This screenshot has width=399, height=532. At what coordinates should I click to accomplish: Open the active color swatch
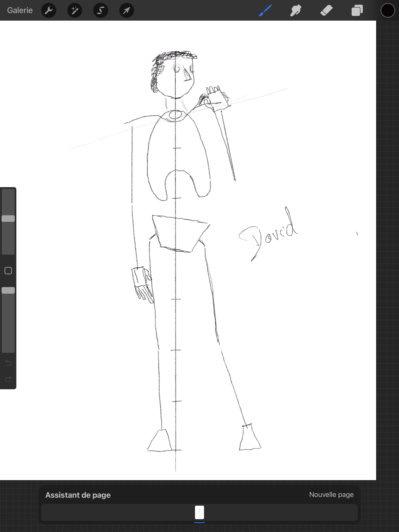388,10
